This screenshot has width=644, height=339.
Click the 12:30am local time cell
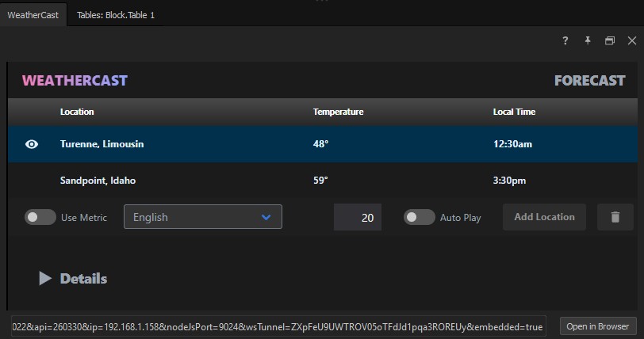coord(512,144)
